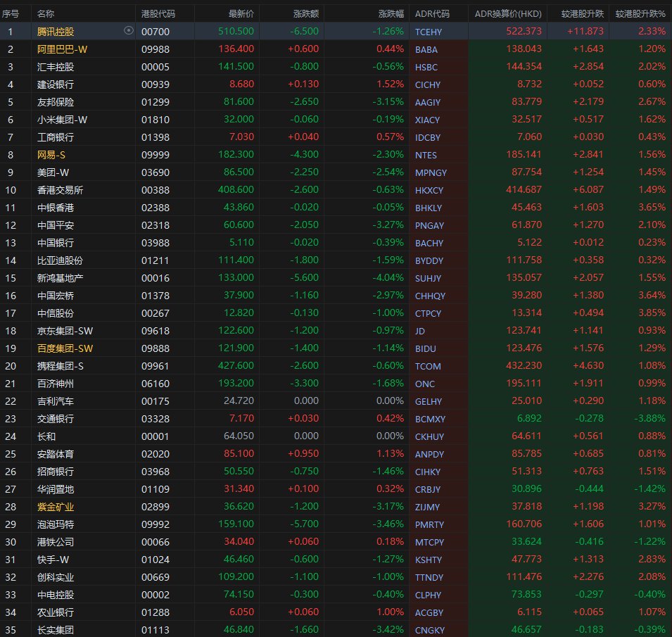Click ADR price 522.373
672x637 pixels.
(x=524, y=31)
